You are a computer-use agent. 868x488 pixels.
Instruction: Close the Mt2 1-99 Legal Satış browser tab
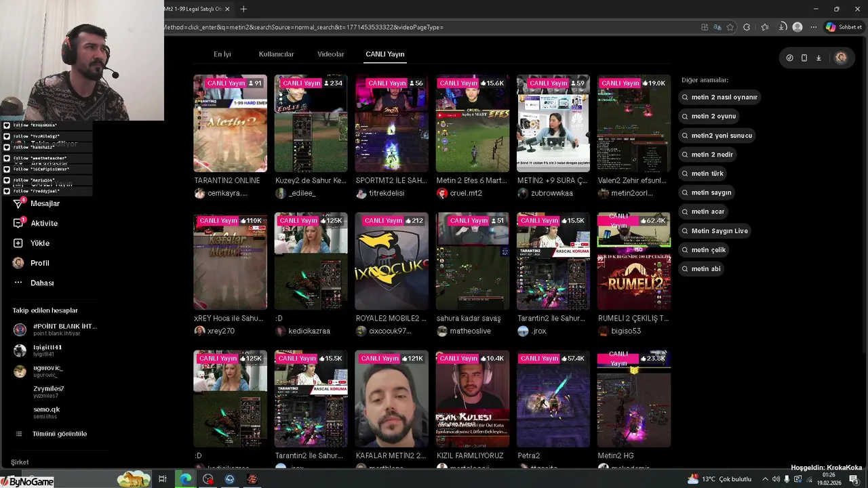[227, 9]
